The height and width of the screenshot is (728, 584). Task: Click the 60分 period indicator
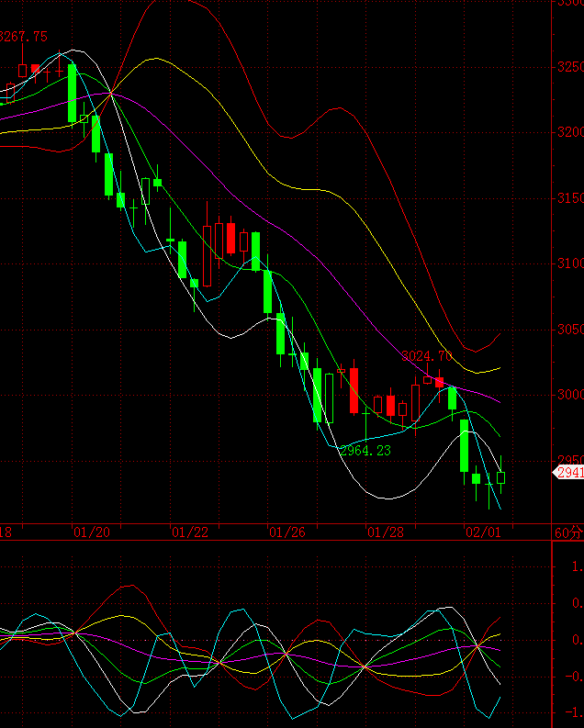coord(568,532)
